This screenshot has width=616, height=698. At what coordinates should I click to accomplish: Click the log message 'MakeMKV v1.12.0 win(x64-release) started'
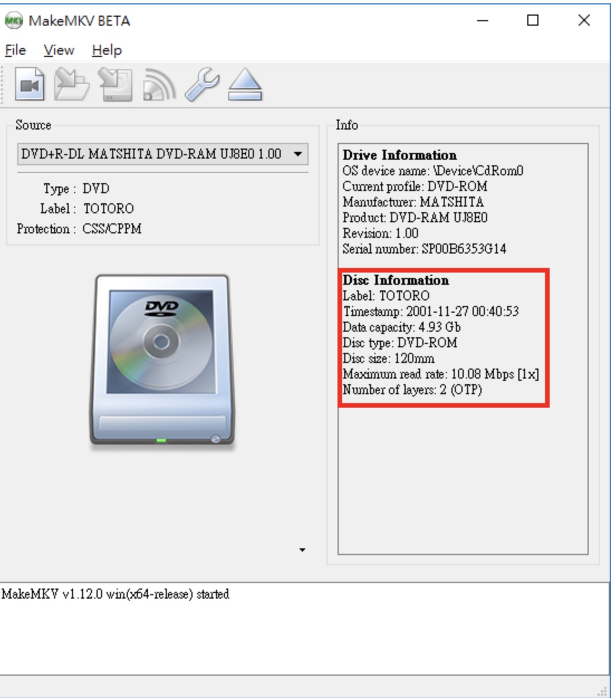pyautogui.click(x=115, y=594)
